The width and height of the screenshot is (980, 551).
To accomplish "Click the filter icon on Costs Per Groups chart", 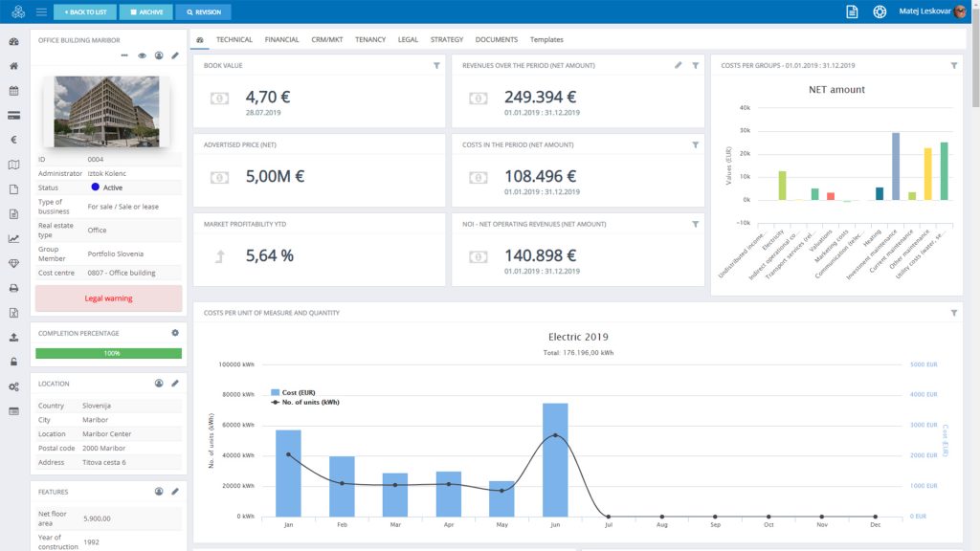I will (953, 65).
